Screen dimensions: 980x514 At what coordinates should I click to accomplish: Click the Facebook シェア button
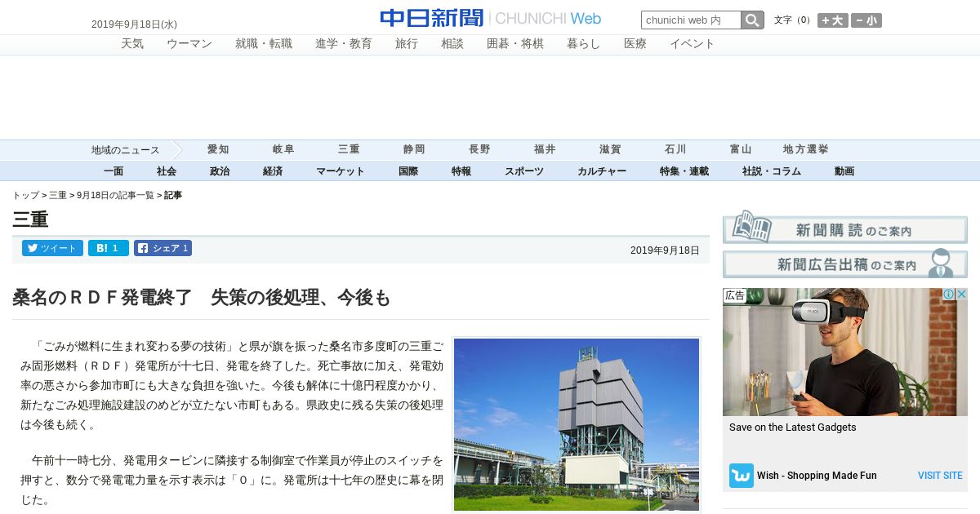point(163,248)
